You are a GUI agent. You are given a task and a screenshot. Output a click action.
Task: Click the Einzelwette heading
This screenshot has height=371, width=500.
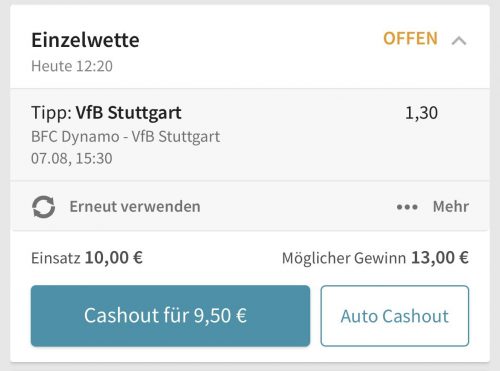pos(85,40)
